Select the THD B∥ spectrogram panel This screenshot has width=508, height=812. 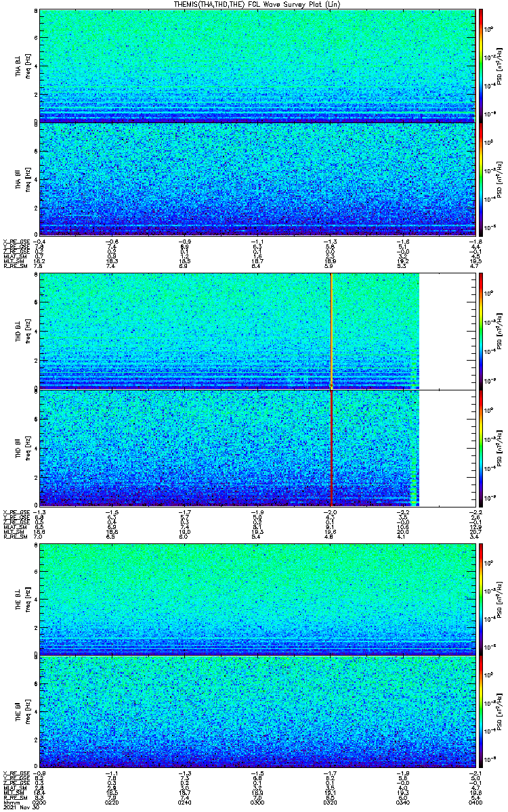coord(257,447)
